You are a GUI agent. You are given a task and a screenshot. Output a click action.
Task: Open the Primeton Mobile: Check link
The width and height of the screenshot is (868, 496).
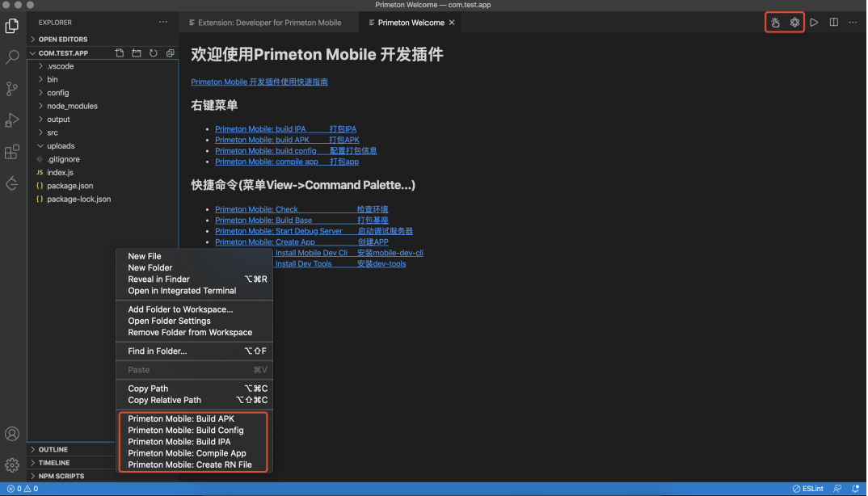[x=256, y=209]
